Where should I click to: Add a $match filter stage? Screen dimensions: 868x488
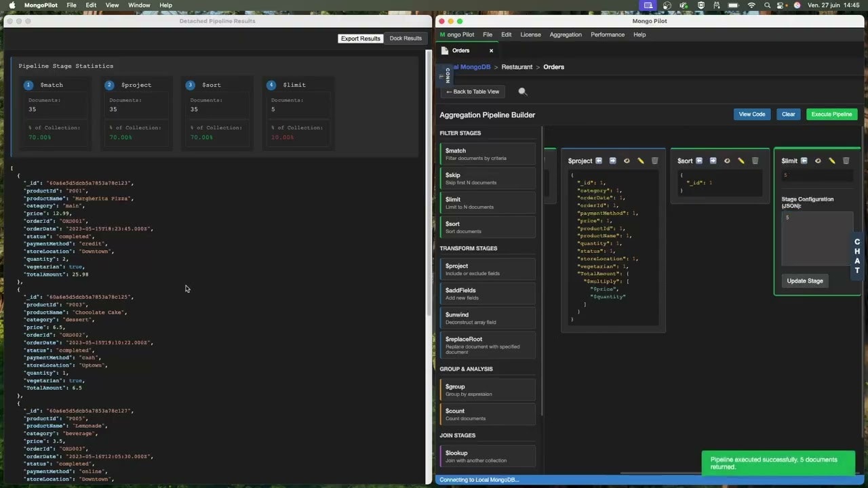pyautogui.click(x=488, y=154)
